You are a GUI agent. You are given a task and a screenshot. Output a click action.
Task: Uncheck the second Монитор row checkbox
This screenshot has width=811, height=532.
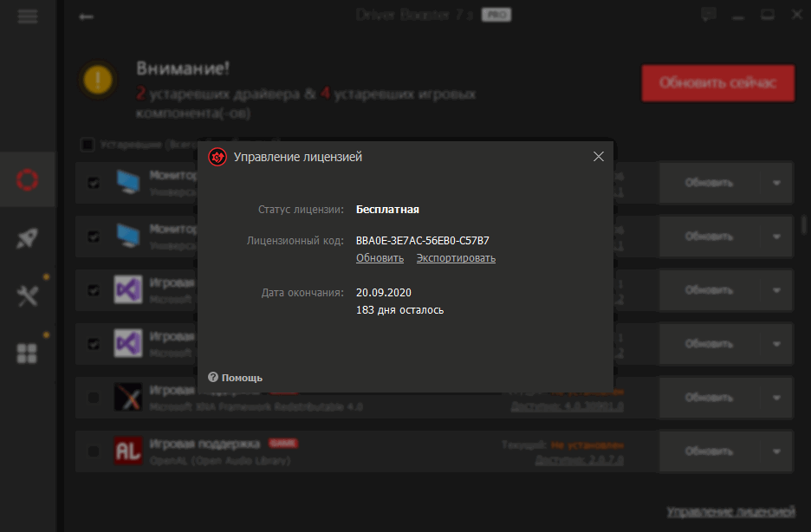(94, 237)
